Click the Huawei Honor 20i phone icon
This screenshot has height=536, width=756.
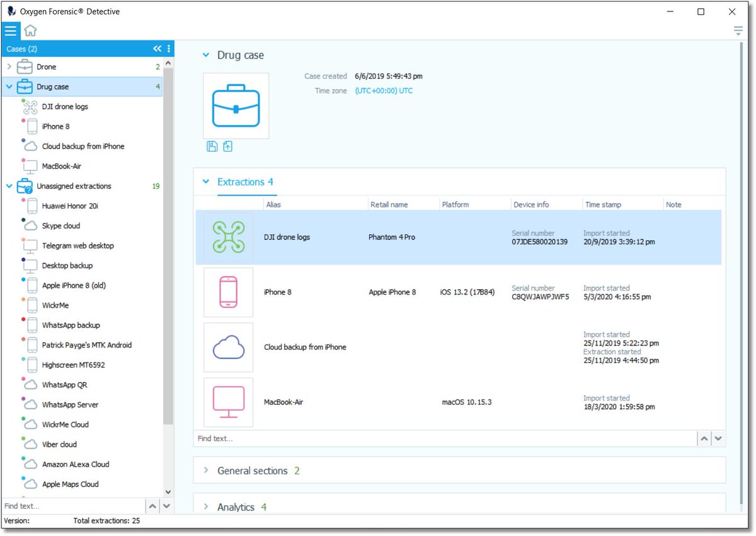(x=31, y=206)
